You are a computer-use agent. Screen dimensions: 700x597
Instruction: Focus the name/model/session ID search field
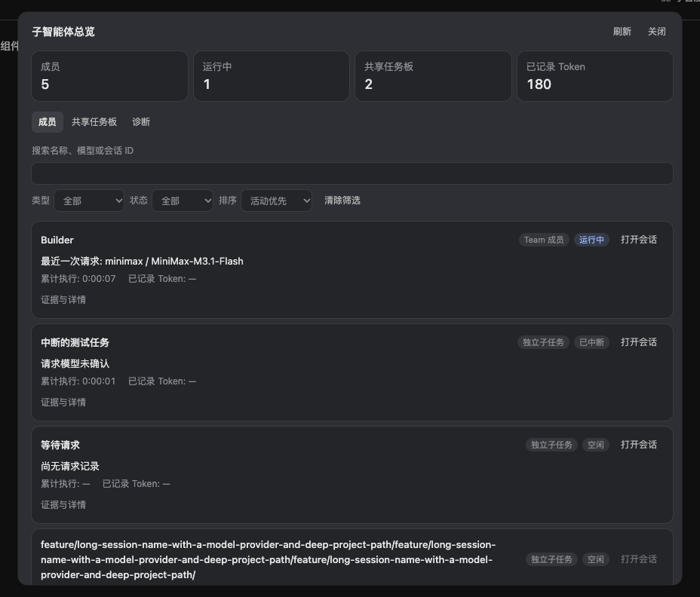point(352,173)
